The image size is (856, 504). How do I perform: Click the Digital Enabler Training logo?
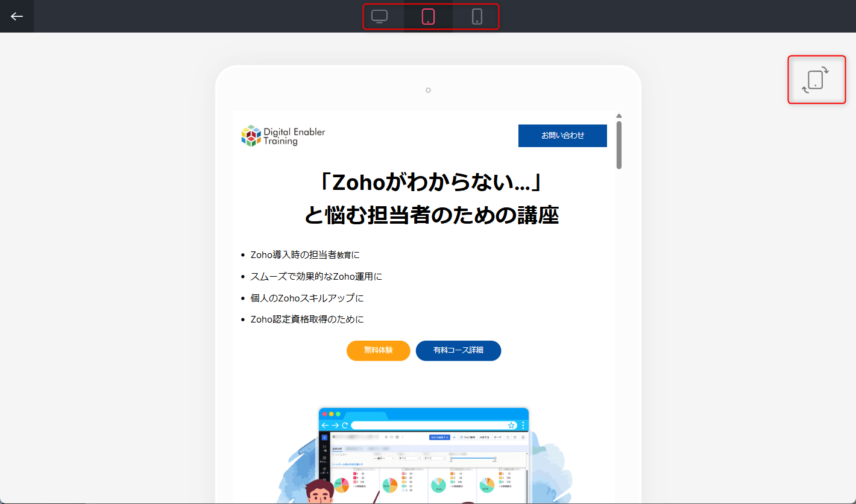[283, 136]
